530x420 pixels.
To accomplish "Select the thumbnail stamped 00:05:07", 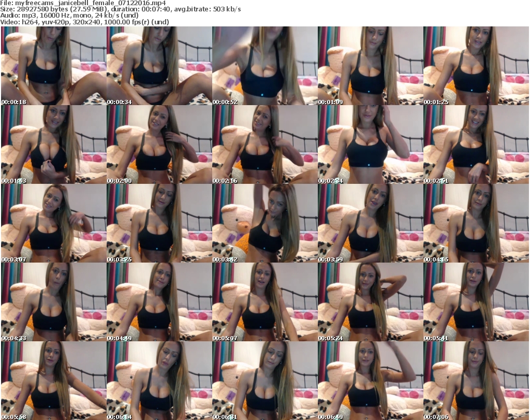I will tap(264, 302).
